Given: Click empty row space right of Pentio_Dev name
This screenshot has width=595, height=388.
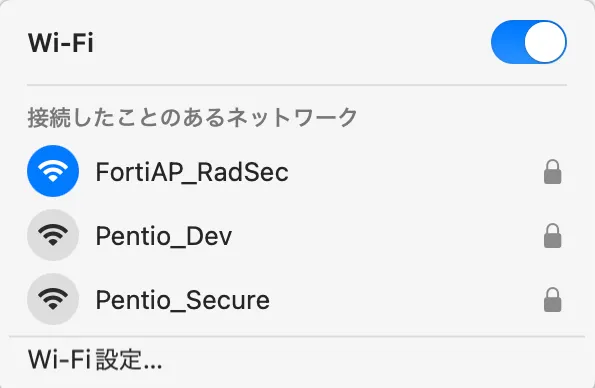Looking at the screenshot, I should (x=387, y=236).
